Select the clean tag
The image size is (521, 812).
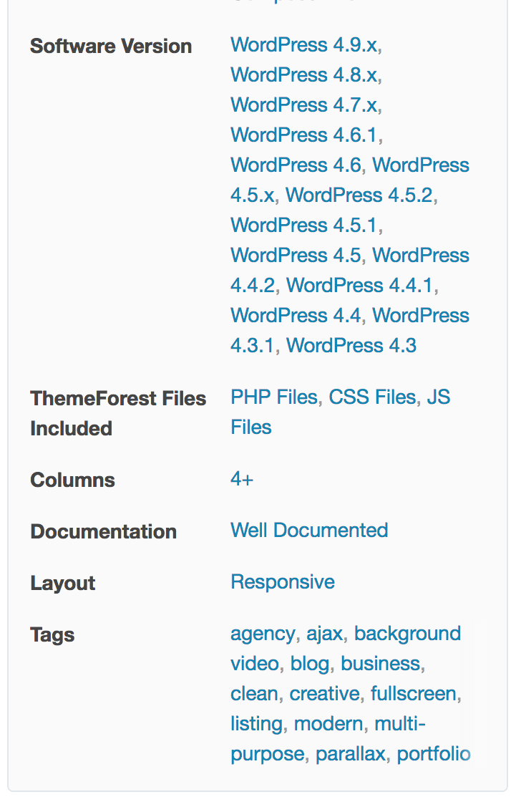[254, 694]
